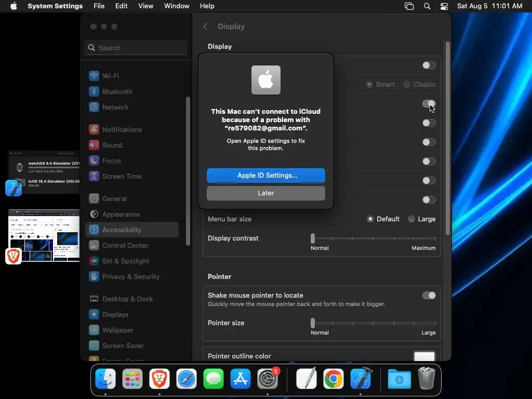Screen dimensions: 532x399
Task: Launch Safari from the Dock
Action: click(187, 379)
